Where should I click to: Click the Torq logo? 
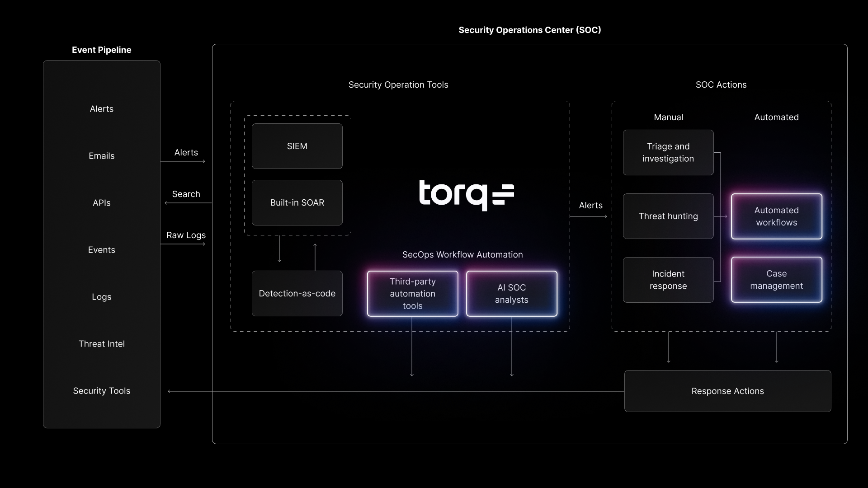[x=466, y=196]
